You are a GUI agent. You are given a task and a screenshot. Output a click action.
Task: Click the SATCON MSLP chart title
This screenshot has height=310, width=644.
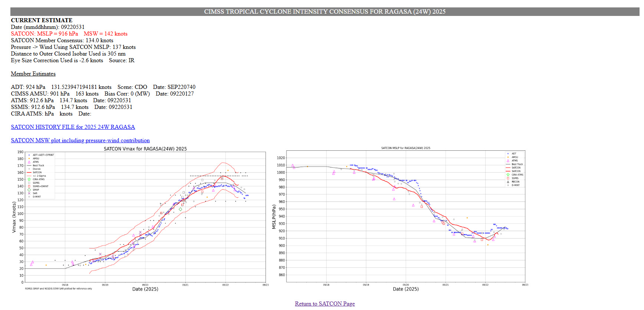pyautogui.click(x=406, y=148)
